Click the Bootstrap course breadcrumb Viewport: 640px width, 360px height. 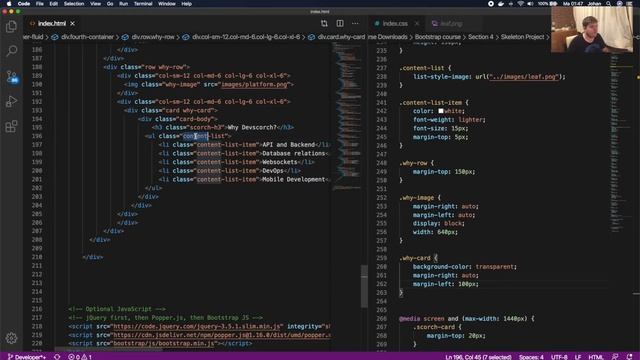click(438, 37)
